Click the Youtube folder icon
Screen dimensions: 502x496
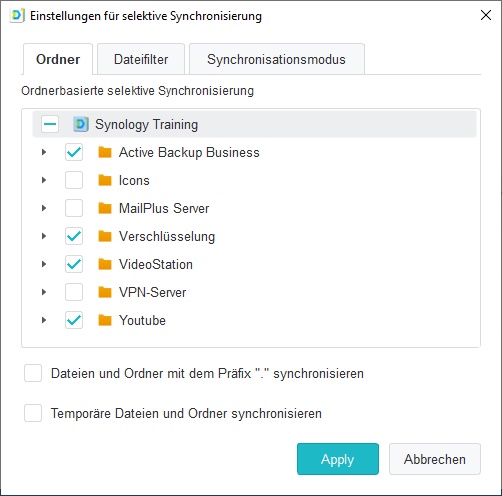[105, 320]
